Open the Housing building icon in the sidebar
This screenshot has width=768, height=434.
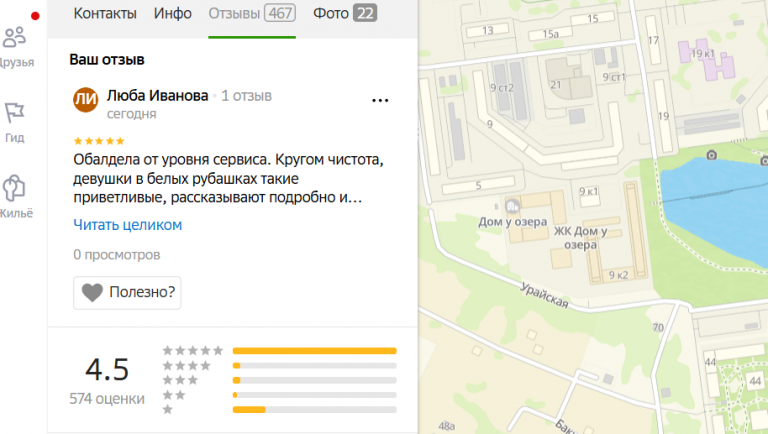pyautogui.click(x=14, y=188)
